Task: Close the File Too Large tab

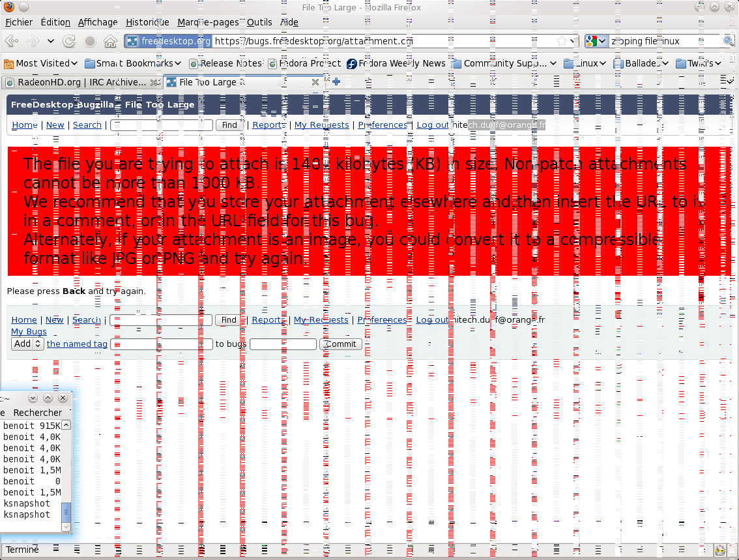Action: point(315,82)
